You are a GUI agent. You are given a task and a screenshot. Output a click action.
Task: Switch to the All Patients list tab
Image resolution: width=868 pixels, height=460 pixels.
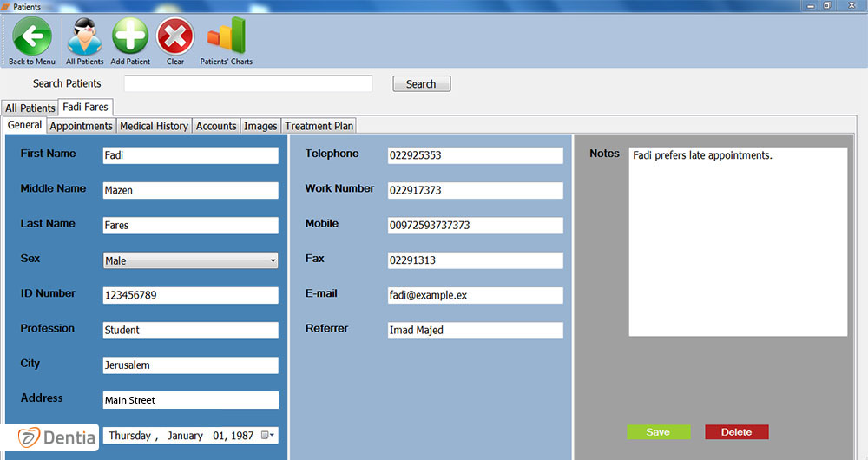[x=30, y=108]
